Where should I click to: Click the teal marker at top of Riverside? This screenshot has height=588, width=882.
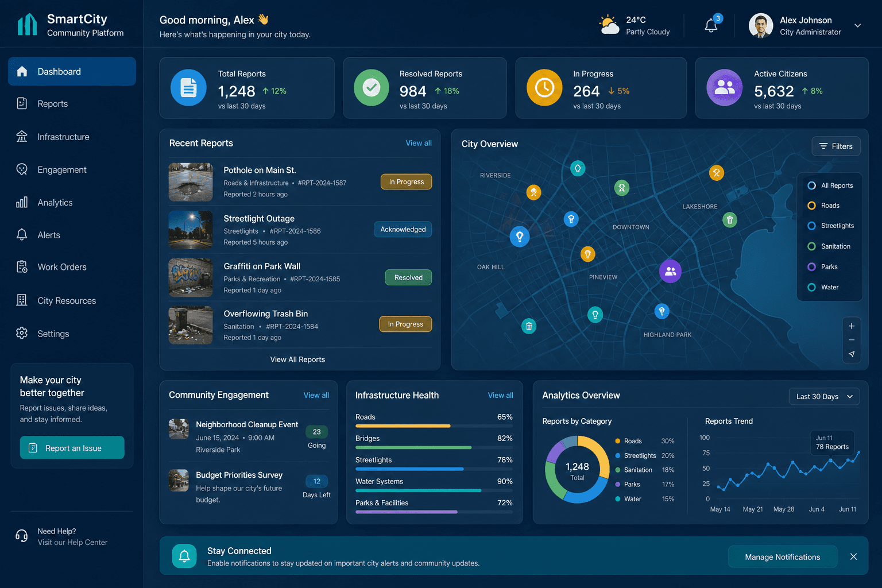[x=578, y=168]
